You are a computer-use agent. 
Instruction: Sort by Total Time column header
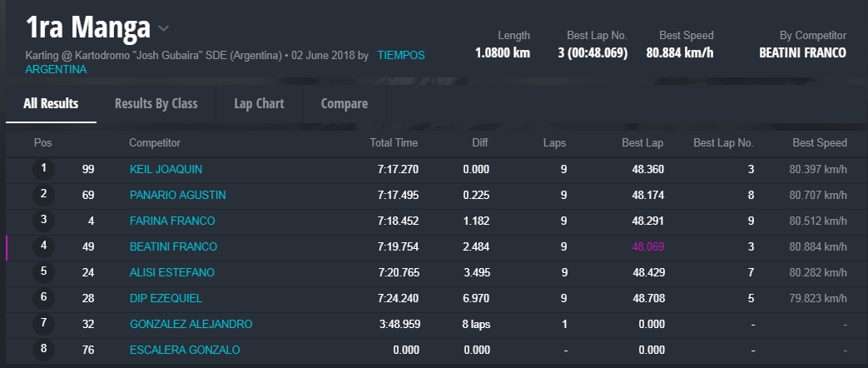[x=394, y=143]
